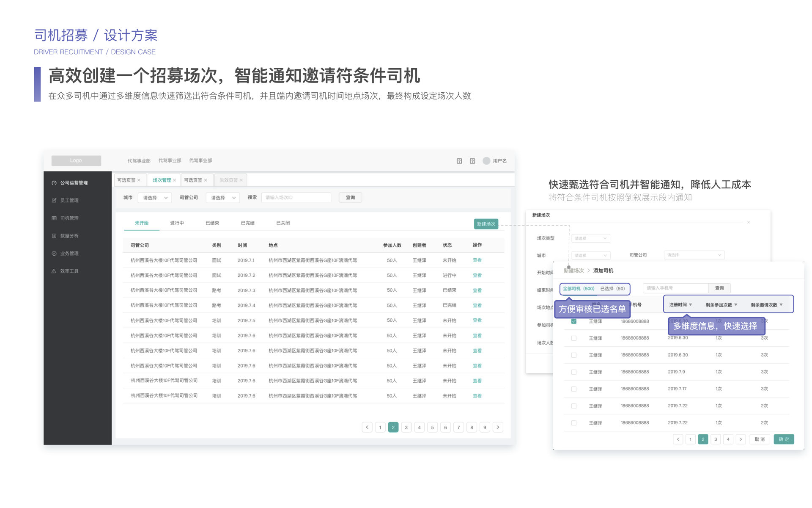Switch to 已选择 (50) tab
The height and width of the screenshot is (508, 812).
click(x=612, y=289)
